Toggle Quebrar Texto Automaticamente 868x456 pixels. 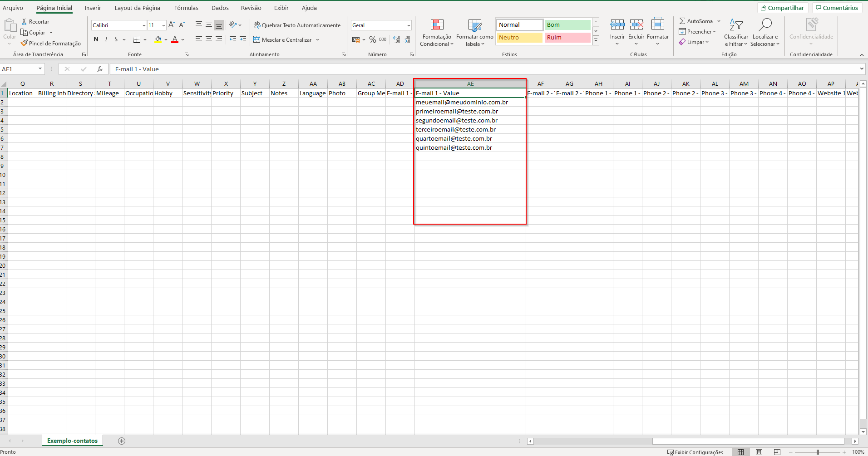tap(297, 25)
